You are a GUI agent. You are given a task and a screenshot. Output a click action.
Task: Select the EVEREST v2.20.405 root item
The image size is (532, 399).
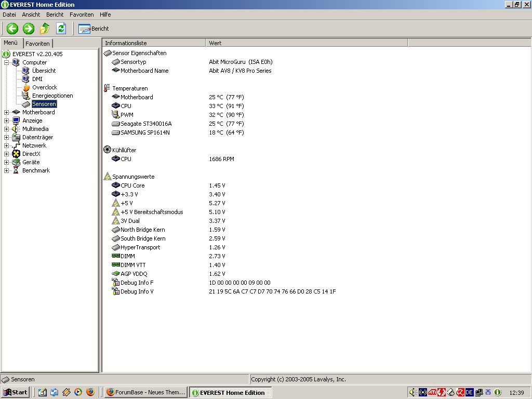pos(37,54)
